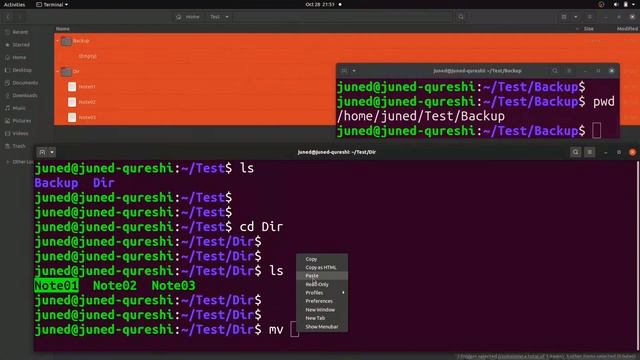Open hamburger menu in Test/Backup terminal
The height and width of the screenshot is (360, 640).
(569, 71)
